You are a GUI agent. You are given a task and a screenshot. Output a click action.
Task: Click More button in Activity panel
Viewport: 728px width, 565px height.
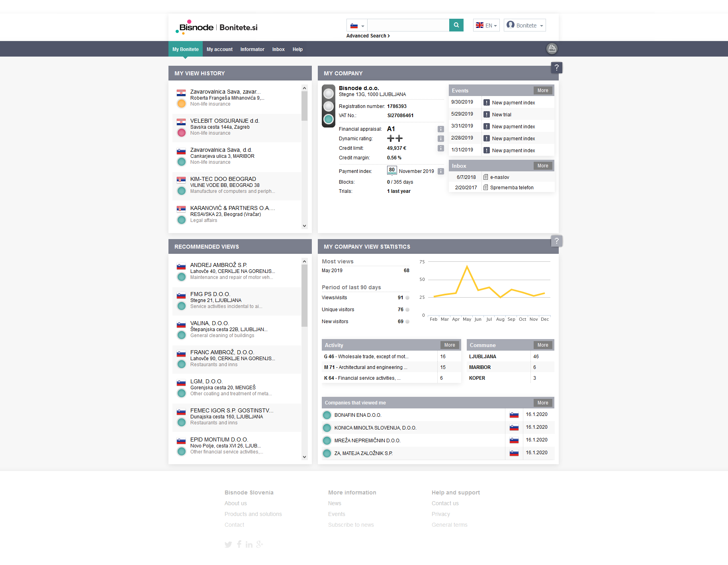coord(450,345)
